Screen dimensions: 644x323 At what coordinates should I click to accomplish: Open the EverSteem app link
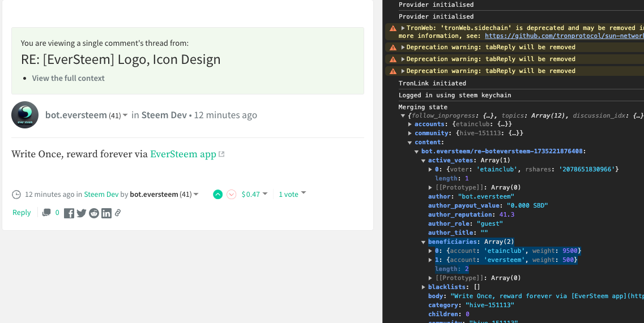coord(183,154)
